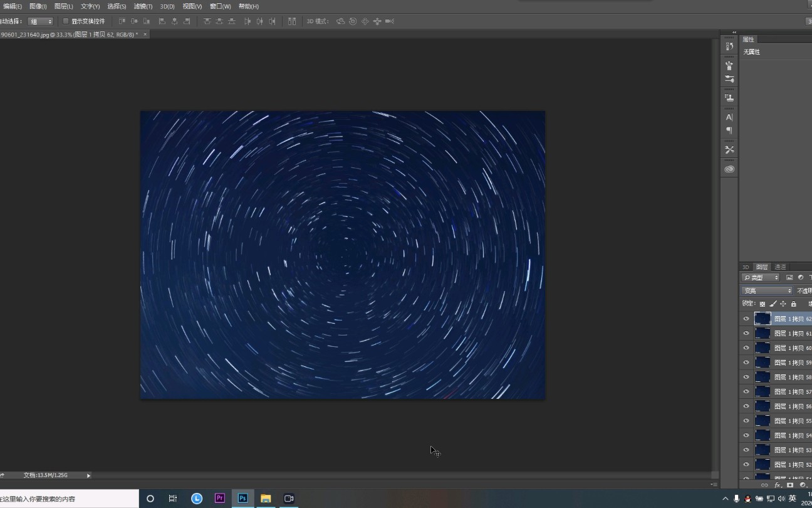Open the 字符 (Character) panel icon

(729, 117)
